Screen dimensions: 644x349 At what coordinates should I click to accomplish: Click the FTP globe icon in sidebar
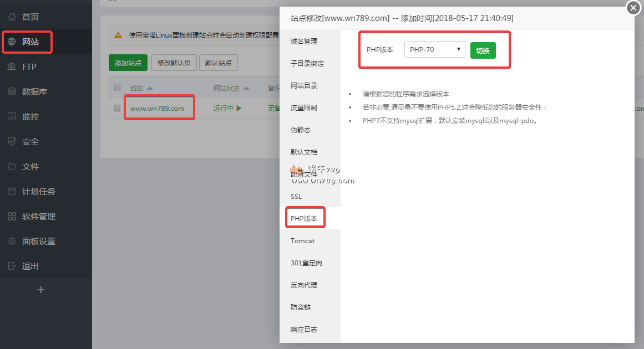(x=12, y=67)
